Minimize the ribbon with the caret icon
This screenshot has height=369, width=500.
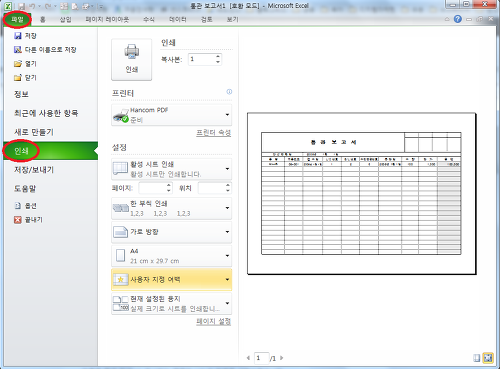[447, 19]
